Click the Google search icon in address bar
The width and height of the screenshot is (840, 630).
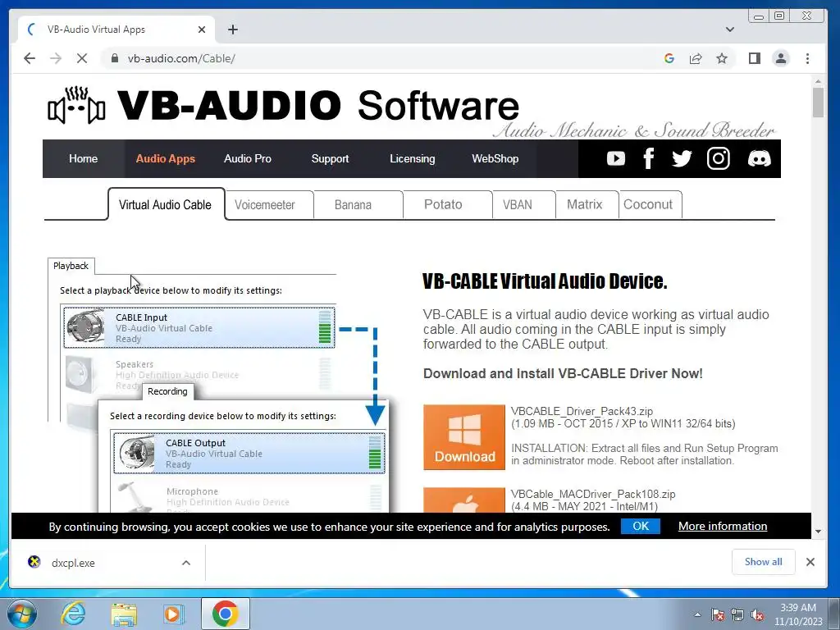pos(669,58)
